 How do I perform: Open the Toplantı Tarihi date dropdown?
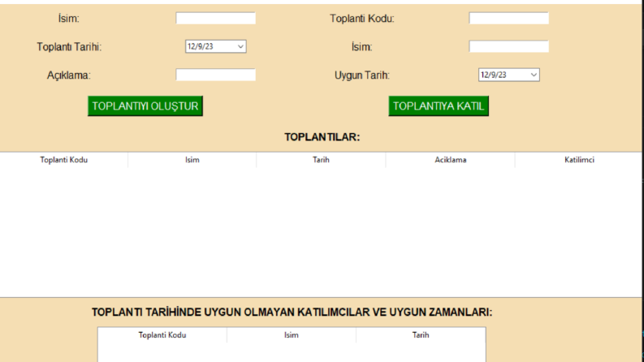pyautogui.click(x=240, y=46)
